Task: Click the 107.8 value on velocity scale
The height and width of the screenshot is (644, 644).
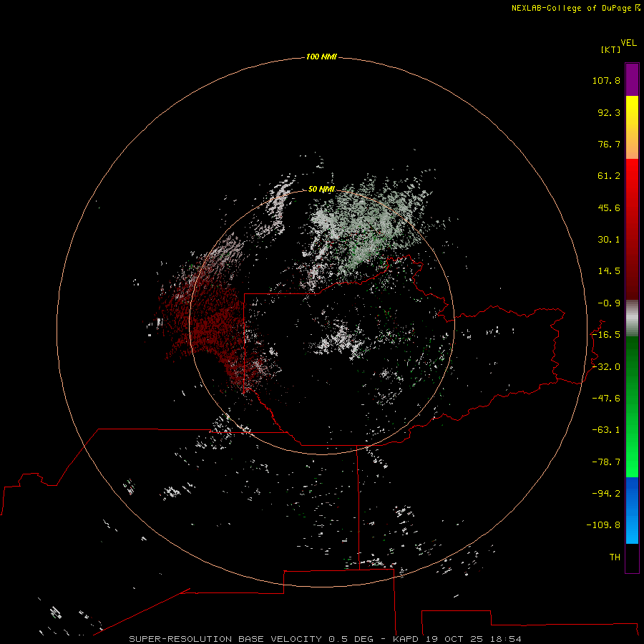Action: tap(606, 80)
